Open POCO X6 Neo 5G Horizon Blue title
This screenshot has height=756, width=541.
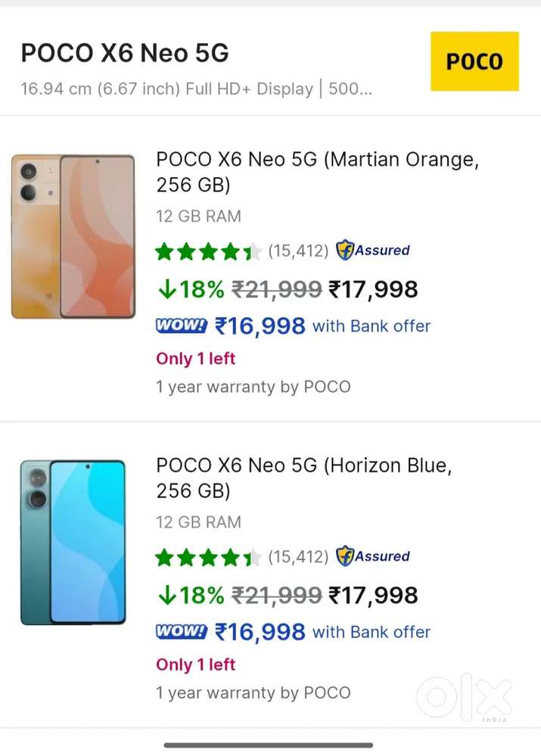tap(303, 478)
